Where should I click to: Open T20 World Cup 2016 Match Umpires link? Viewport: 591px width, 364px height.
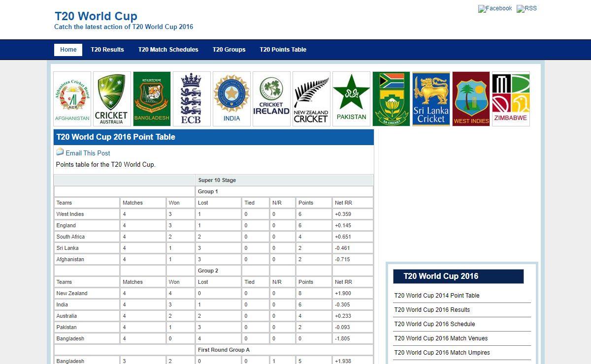[x=442, y=353]
